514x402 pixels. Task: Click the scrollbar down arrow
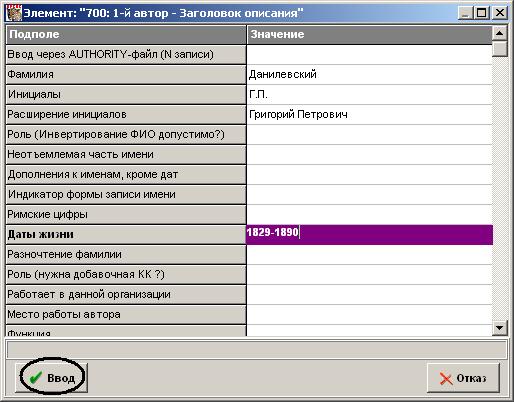coord(499,328)
